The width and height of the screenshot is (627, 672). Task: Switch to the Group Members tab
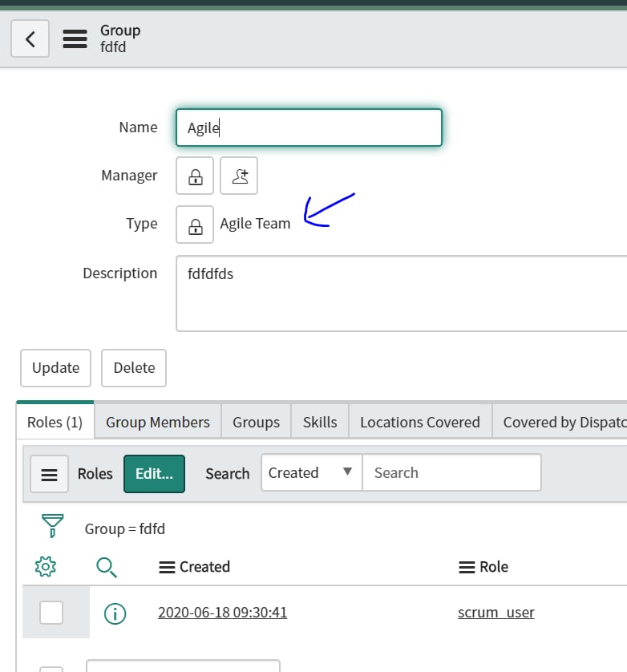point(157,420)
